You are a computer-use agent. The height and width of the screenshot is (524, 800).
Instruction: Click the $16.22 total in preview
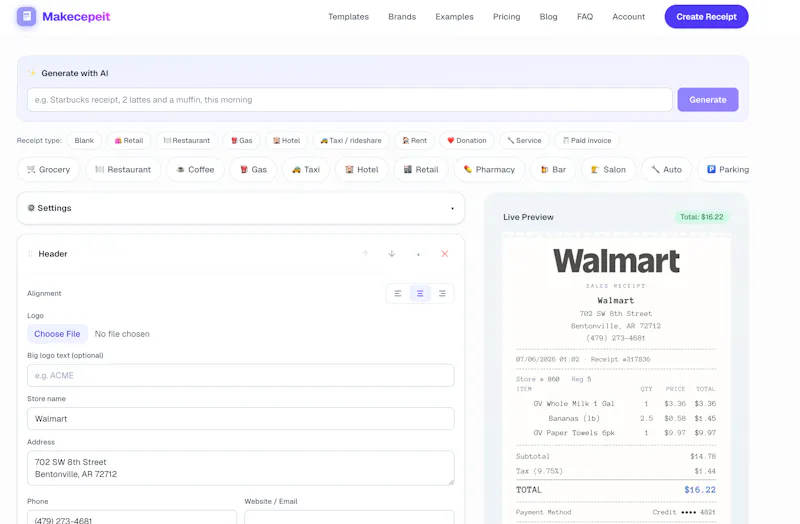point(699,490)
